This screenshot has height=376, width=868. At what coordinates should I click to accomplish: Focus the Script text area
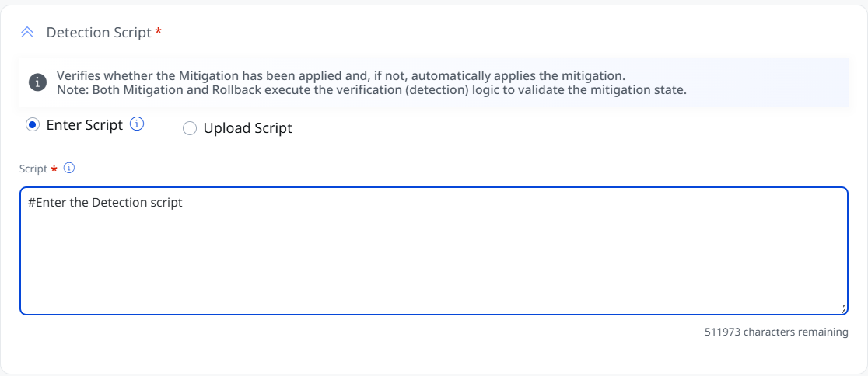433,251
